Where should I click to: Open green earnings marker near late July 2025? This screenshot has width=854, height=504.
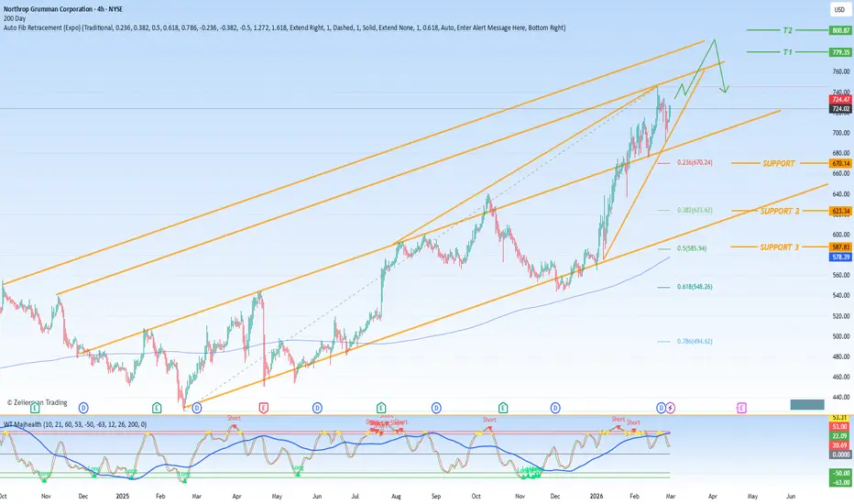click(x=380, y=408)
